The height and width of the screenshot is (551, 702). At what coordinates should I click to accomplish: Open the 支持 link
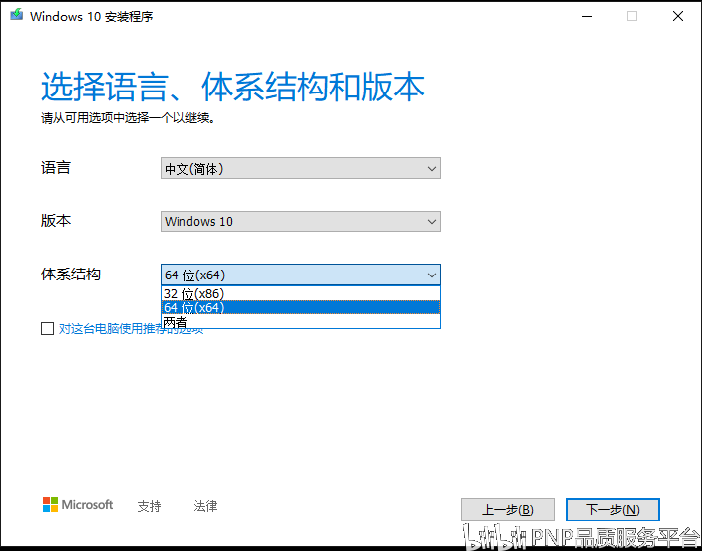coord(149,506)
